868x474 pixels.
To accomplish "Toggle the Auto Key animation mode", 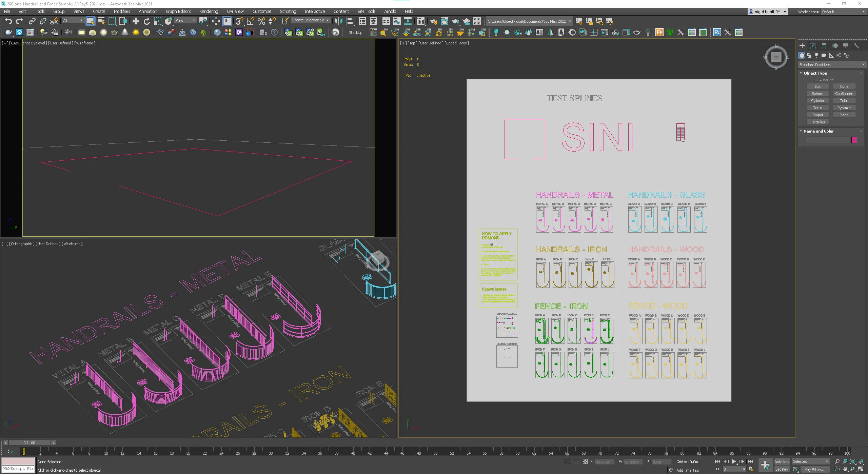I will [782, 461].
